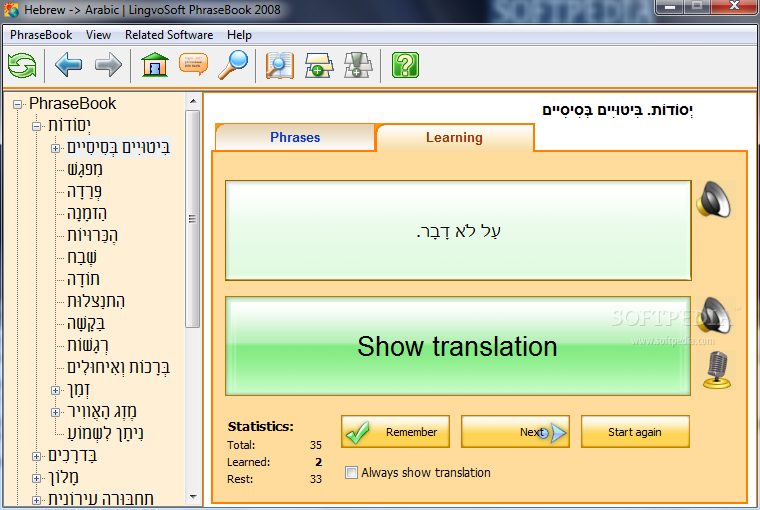The height and width of the screenshot is (510, 760).
Task: Select the הֶכֵּרוּיוֹת tree item
Action: 93,235
